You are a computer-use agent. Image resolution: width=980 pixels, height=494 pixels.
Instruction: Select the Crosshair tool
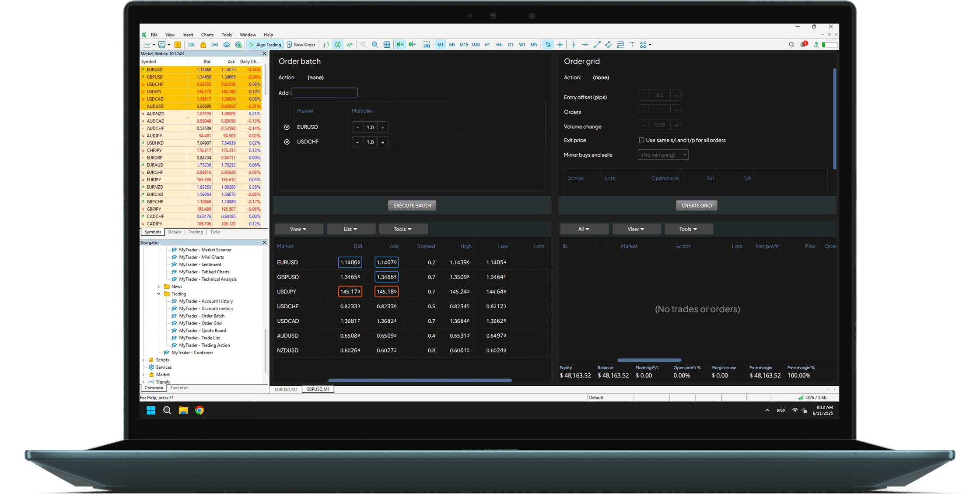pos(560,44)
